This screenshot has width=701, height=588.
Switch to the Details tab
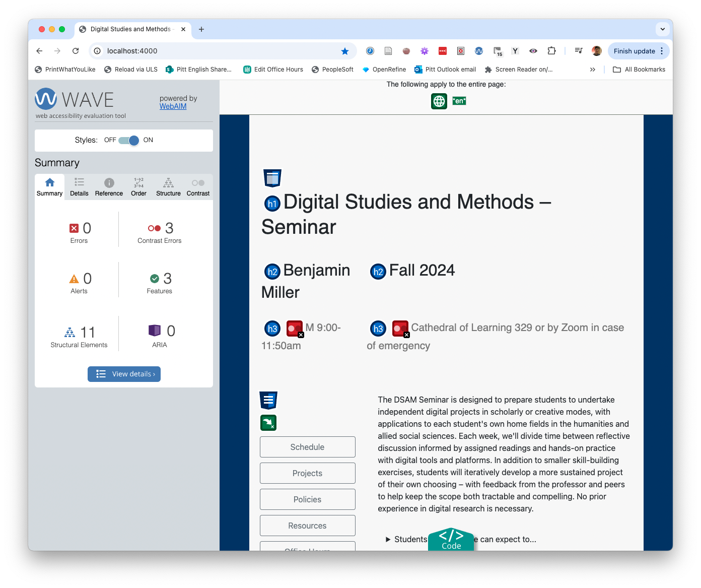79,186
